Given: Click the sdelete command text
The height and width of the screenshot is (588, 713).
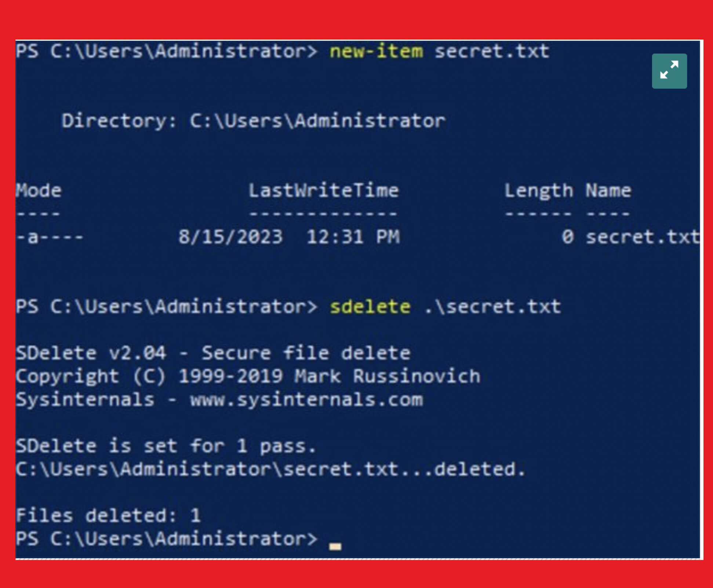Looking at the screenshot, I should [x=370, y=307].
